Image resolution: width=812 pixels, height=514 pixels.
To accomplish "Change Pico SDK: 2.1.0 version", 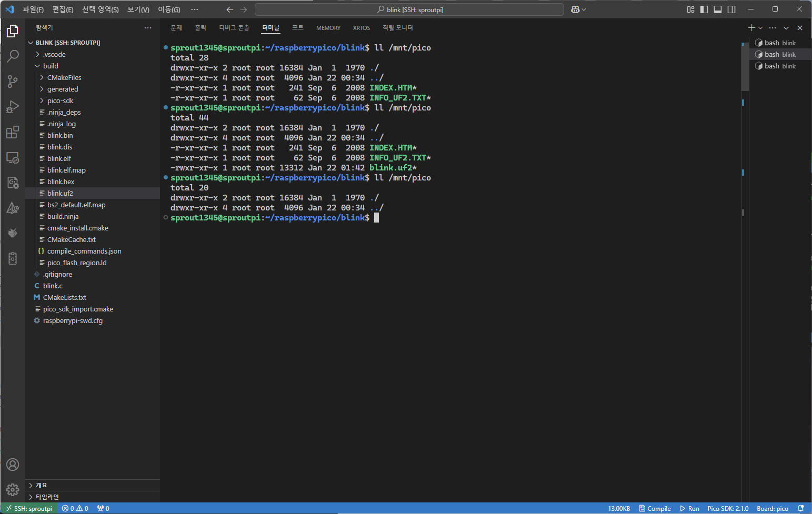I will tap(728, 508).
